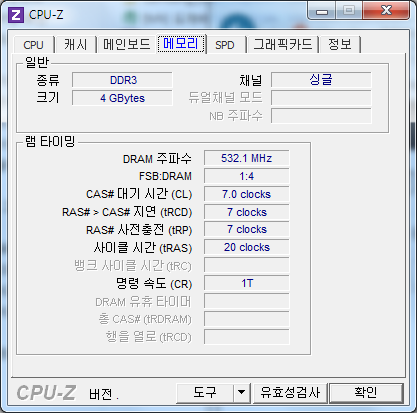Click the empty DRAM 유휴 타이머 field
The width and height of the screenshot is (417, 413).
point(247,302)
